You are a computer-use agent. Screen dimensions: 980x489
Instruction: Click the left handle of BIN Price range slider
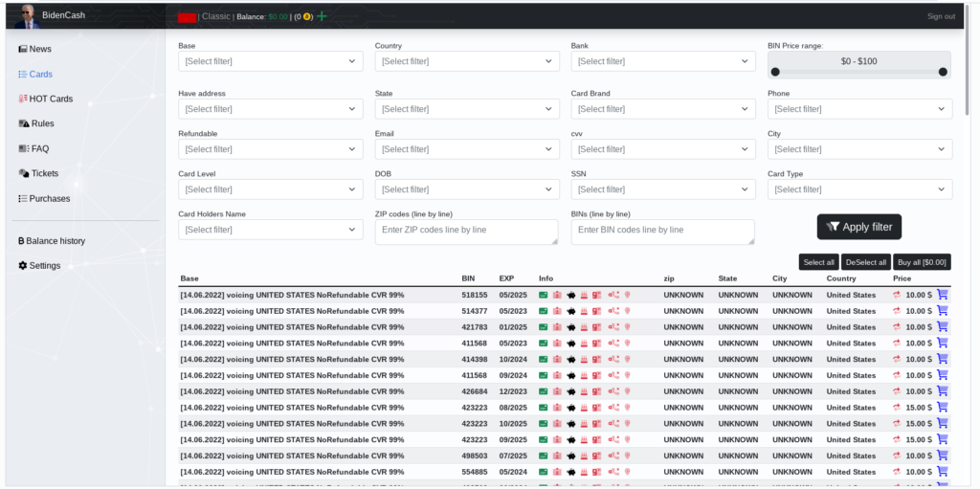click(x=775, y=72)
